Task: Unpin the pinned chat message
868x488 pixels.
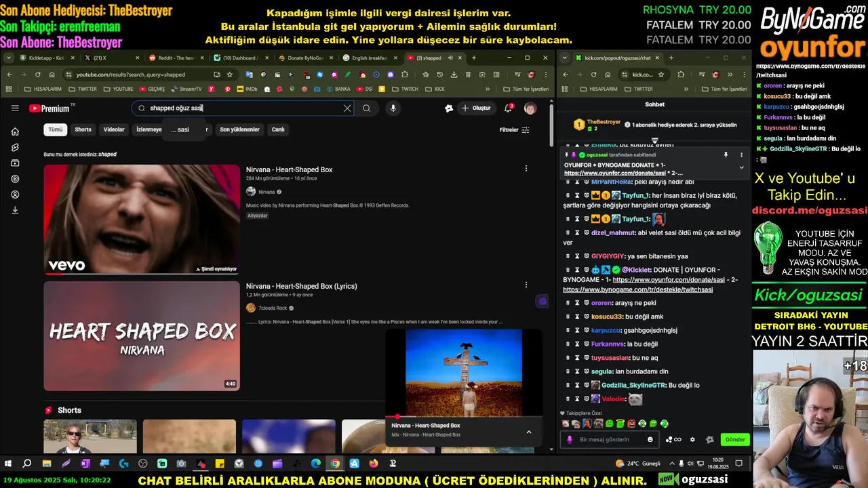Action: tap(726, 155)
